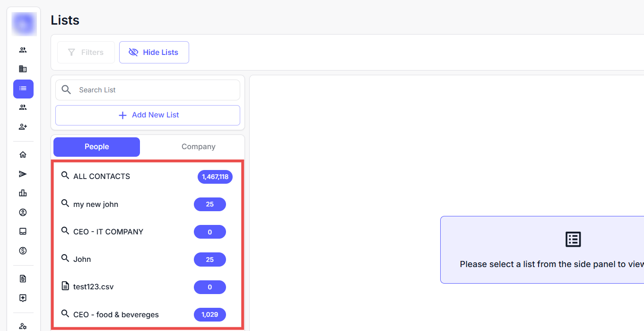644x331 pixels.
Task: Focus the Search List input field
Action: tap(156, 90)
